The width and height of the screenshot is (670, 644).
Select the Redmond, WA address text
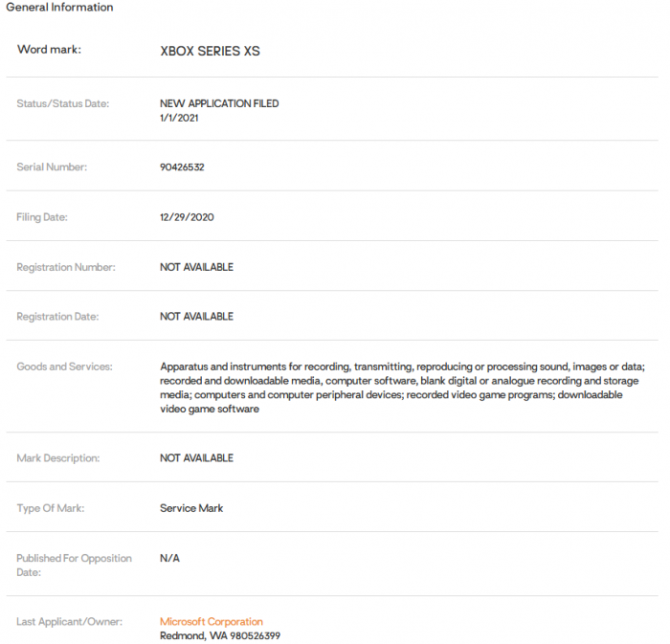click(220, 636)
